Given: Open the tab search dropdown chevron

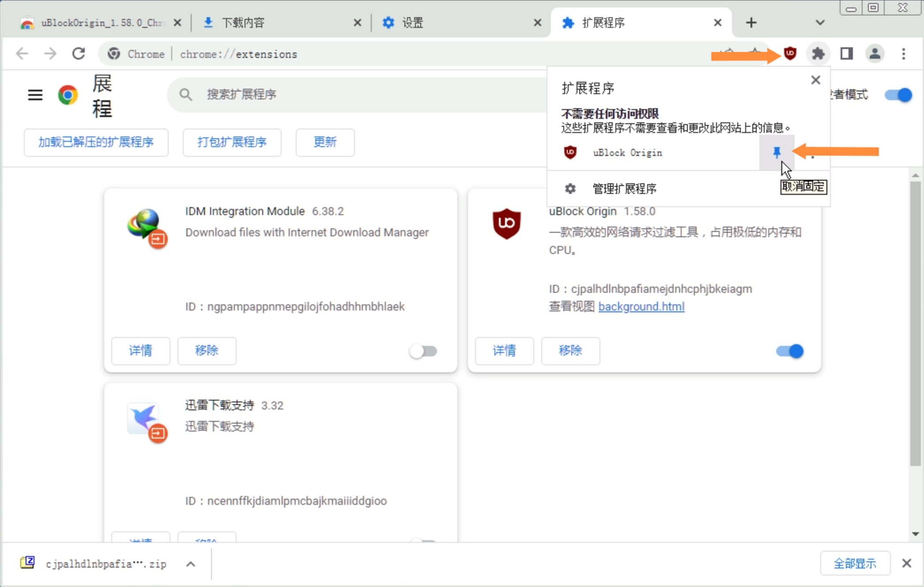Looking at the screenshot, I should (x=820, y=23).
